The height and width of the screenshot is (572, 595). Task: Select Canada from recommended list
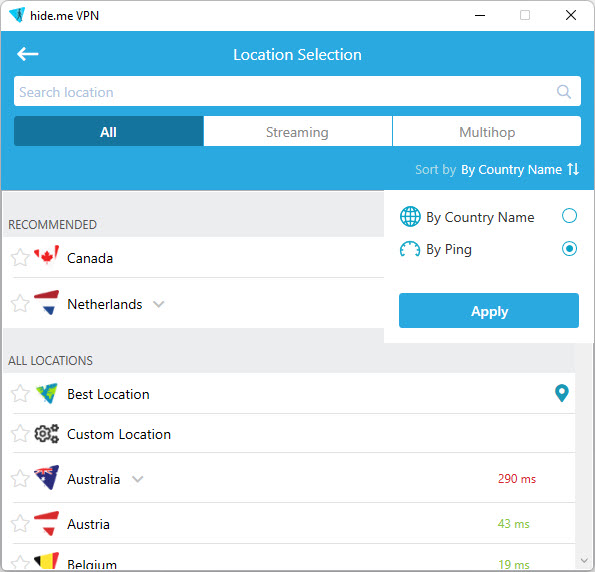(194, 258)
